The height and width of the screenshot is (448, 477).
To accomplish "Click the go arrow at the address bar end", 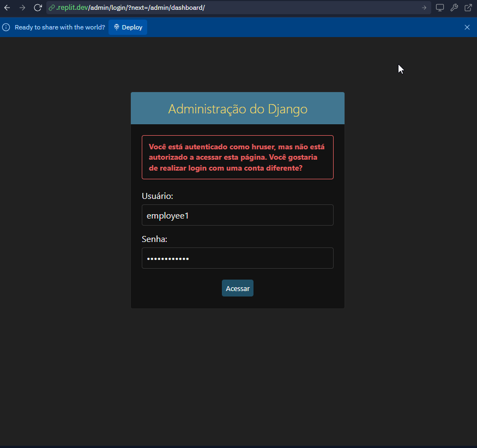I will pos(424,8).
